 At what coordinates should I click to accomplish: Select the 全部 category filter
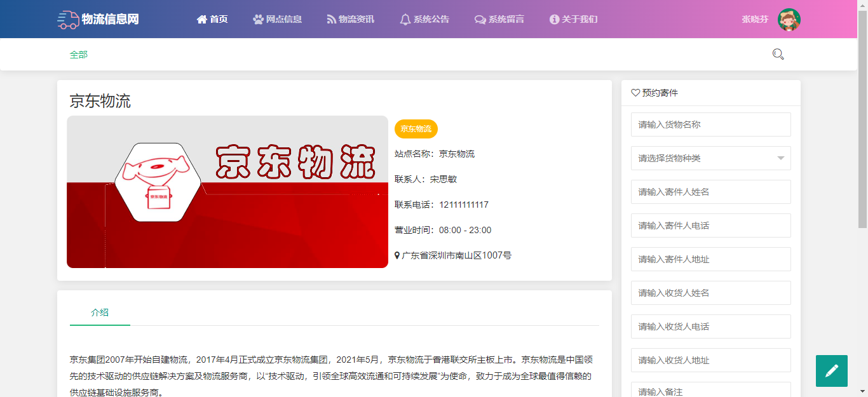(79, 55)
